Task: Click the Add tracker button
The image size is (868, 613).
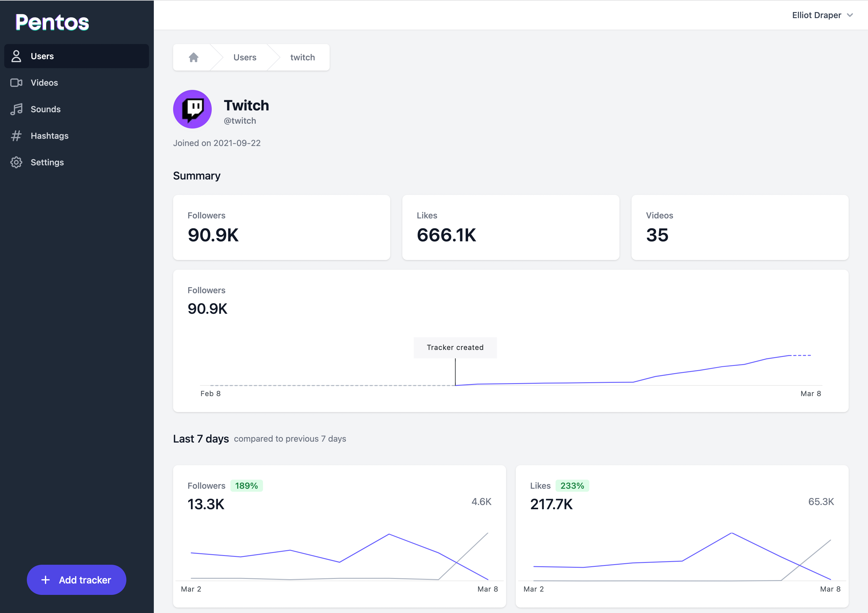Action: point(76,580)
